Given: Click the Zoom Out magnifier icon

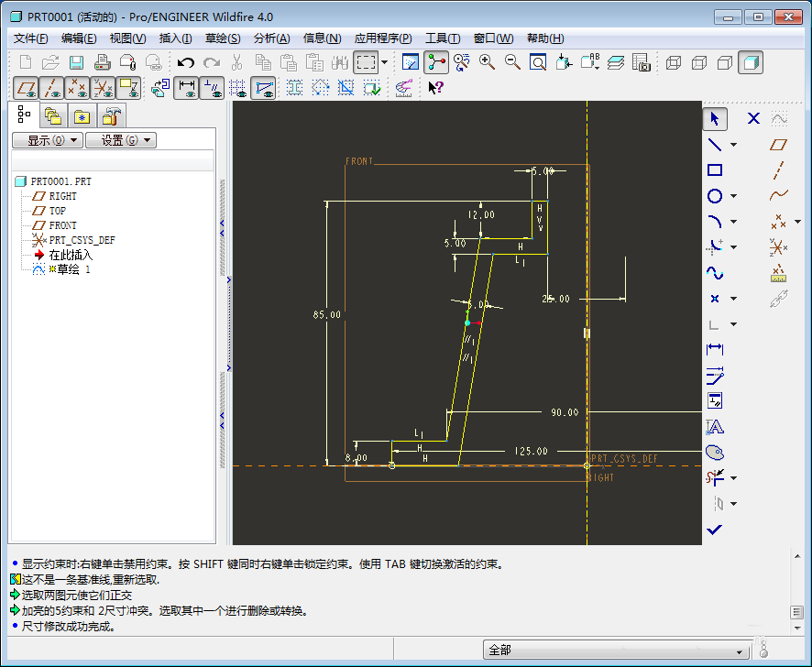Looking at the screenshot, I should click(512, 62).
